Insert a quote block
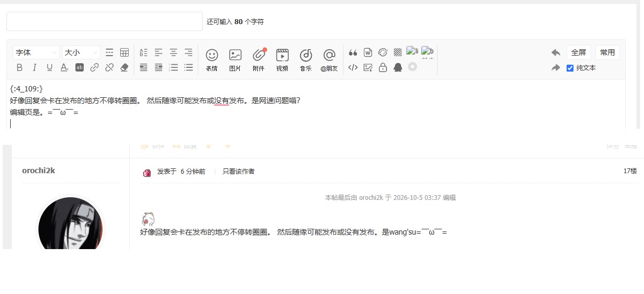 pos(352,52)
